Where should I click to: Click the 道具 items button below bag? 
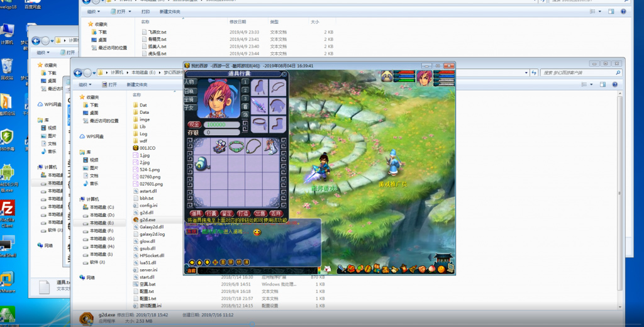tap(196, 214)
